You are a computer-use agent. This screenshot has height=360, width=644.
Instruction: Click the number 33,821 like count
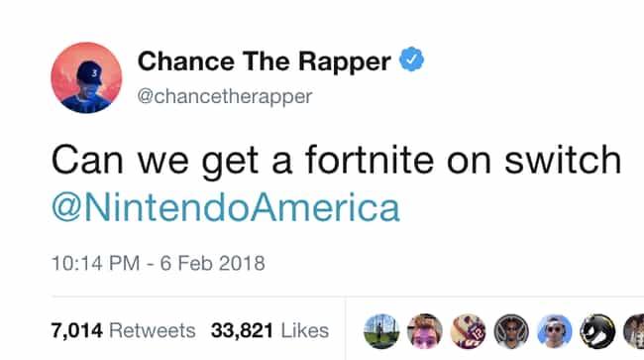coord(242,330)
